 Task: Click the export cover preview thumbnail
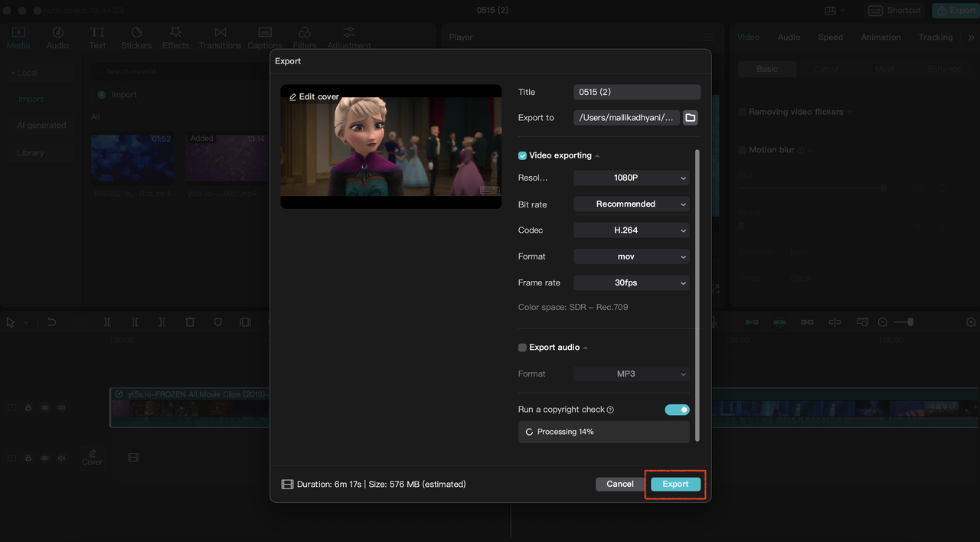390,147
